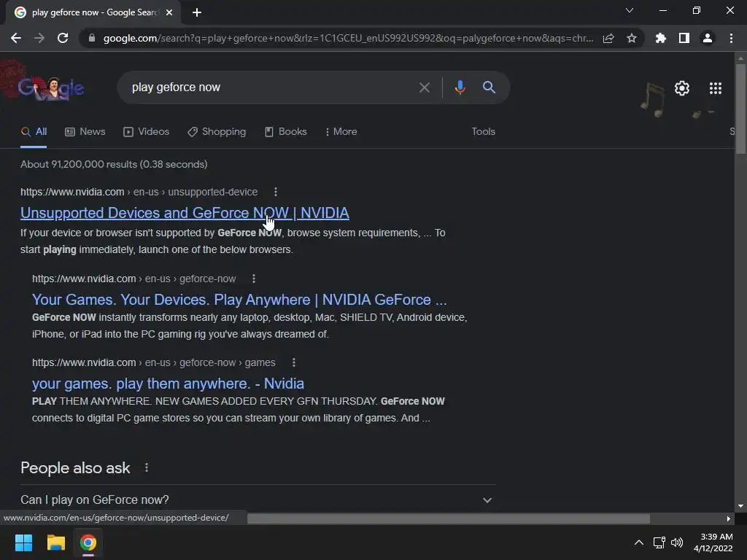Start voice search with the microphone
The width and height of the screenshot is (747, 560).
[x=460, y=87]
